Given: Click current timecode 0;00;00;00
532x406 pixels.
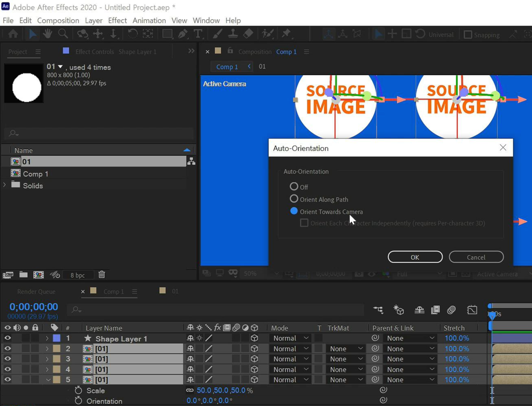Looking at the screenshot, I should coord(34,307).
